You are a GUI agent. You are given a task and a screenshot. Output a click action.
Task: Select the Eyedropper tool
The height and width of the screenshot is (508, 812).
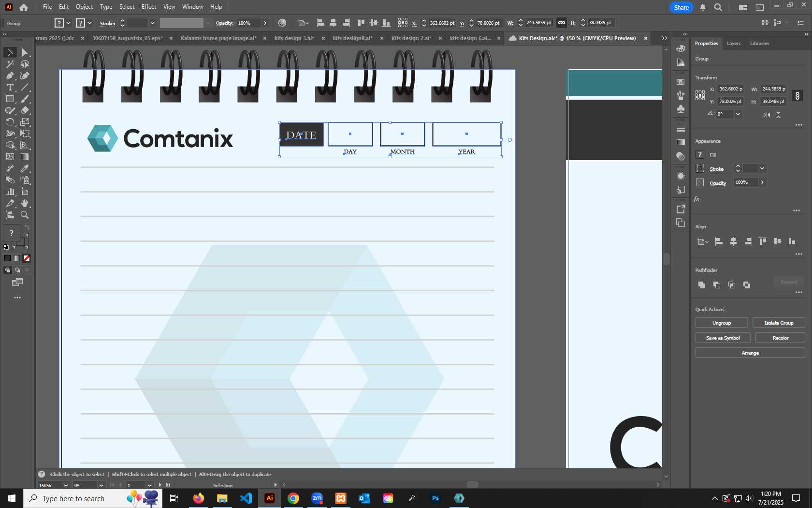click(x=25, y=168)
